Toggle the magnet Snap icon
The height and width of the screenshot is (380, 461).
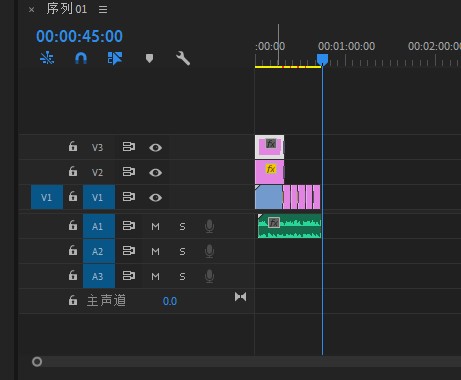(81, 58)
